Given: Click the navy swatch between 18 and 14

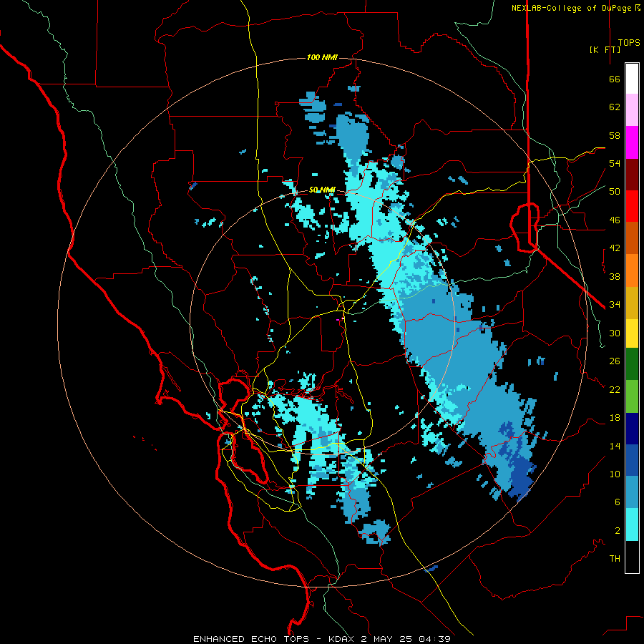Looking at the screenshot, I should tap(632, 429).
